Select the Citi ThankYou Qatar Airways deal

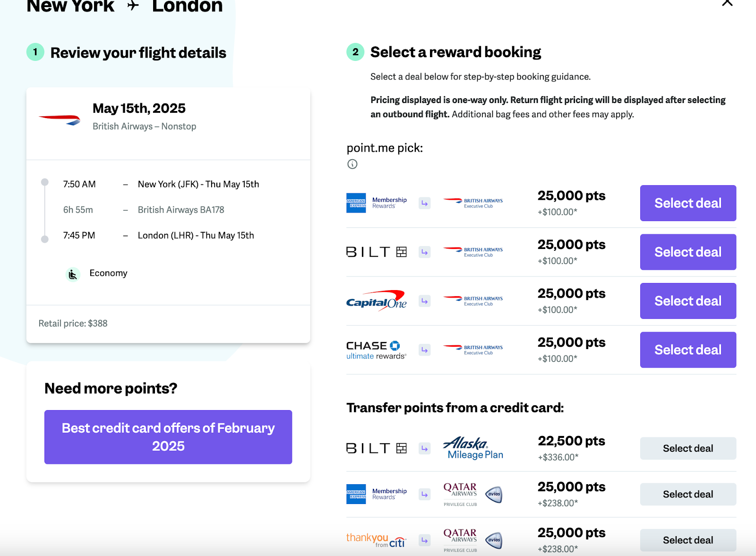pos(688,540)
